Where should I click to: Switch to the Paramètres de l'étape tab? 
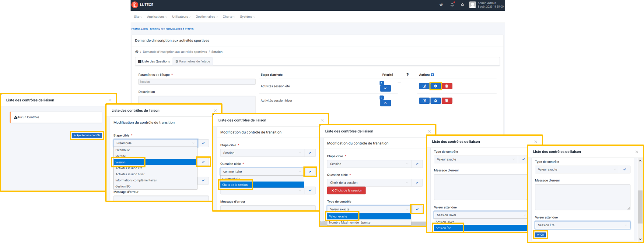point(193,62)
